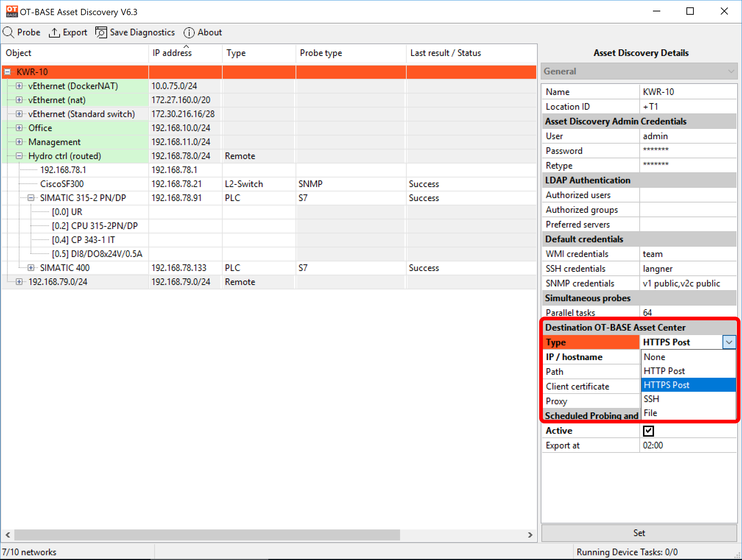This screenshot has height=560, width=742.
Task: Choose None in Type dropdown list
Action: 688,357
